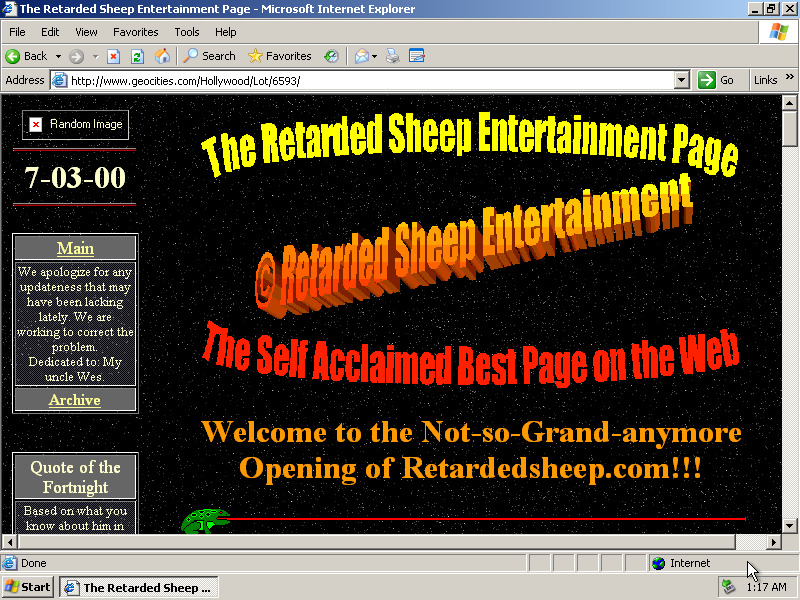Click the horizontal scrollbar right arrow

774,542
